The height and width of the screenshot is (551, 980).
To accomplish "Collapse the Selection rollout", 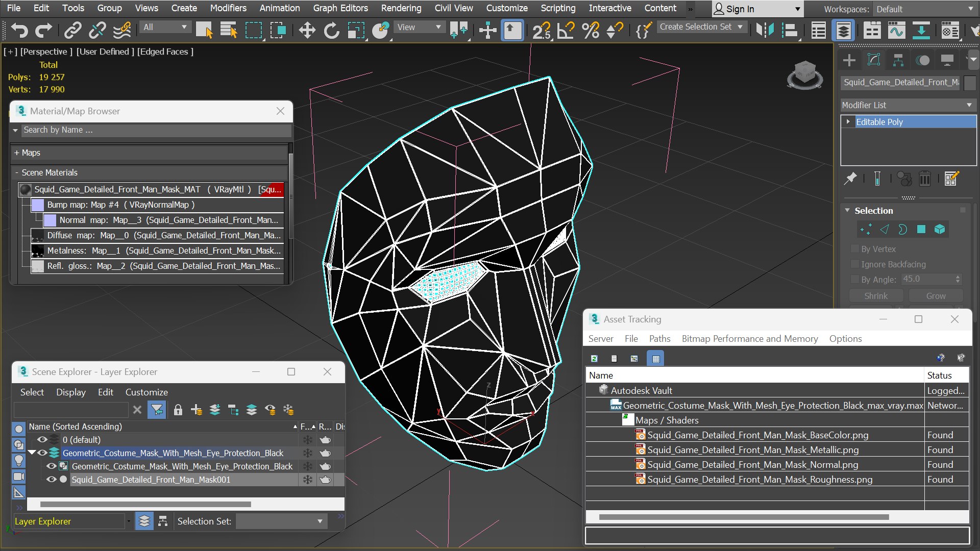I will [x=847, y=210].
